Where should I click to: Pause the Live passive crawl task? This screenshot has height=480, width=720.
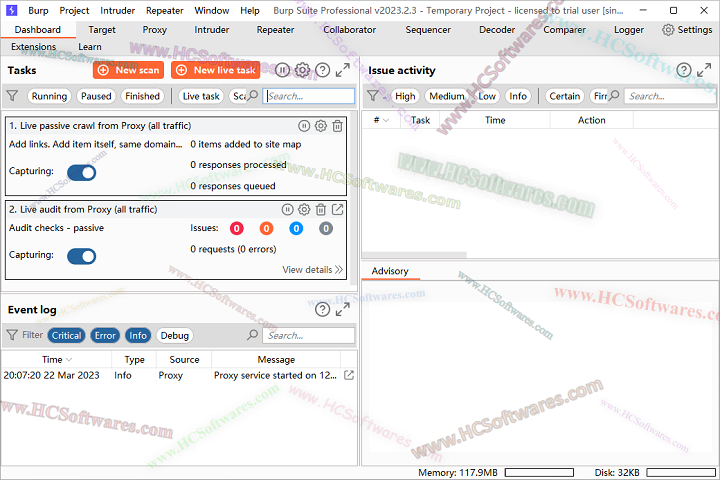(304, 126)
